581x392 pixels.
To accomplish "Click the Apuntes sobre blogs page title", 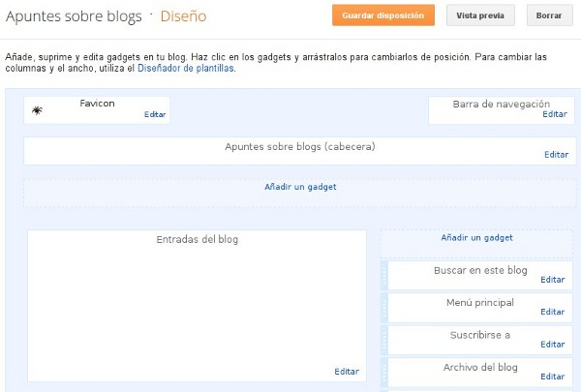I will click(74, 16).
